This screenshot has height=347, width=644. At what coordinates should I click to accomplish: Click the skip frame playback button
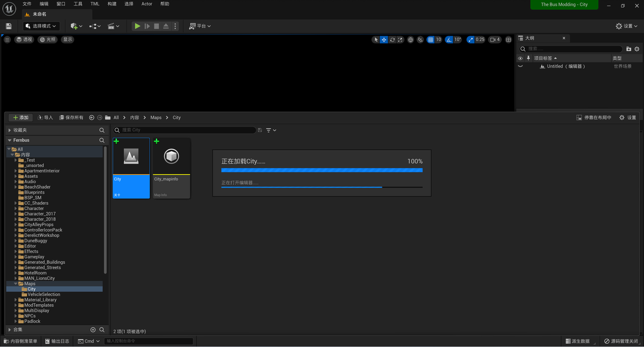click(x=147, y=26)
